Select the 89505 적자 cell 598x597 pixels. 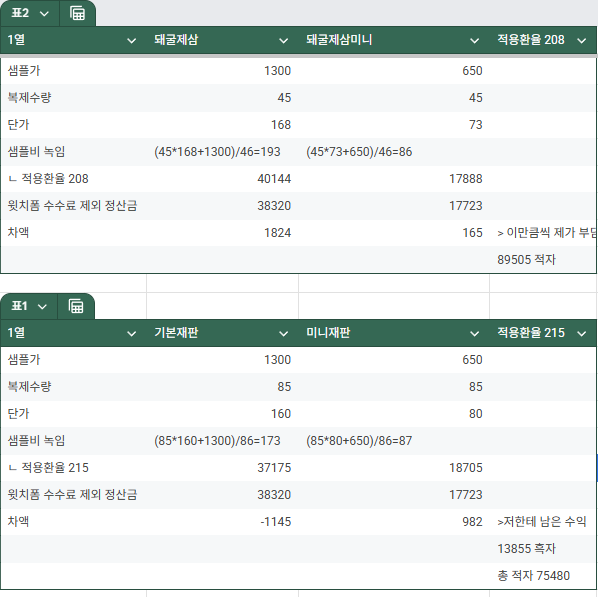click(x=543, y=260)
